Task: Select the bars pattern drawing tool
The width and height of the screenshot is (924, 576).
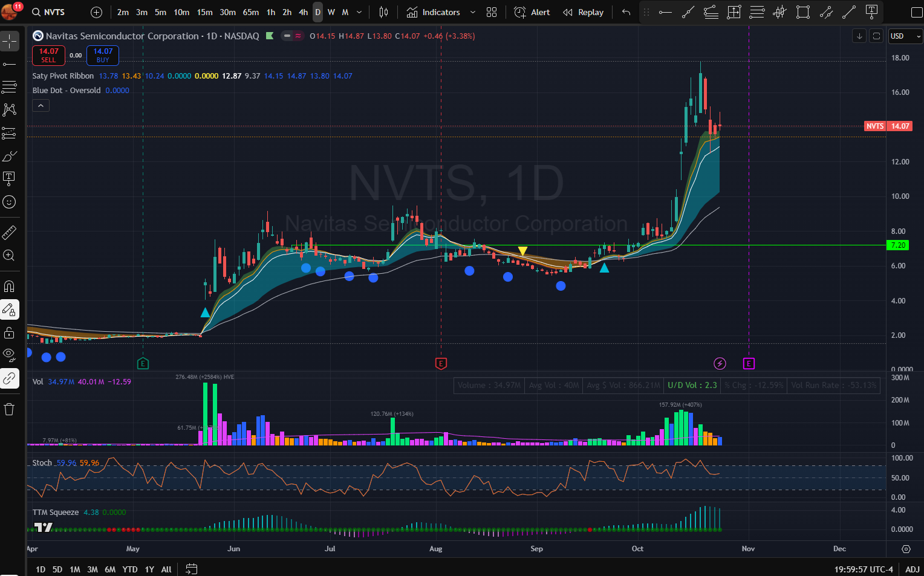Action: point(780,12)
